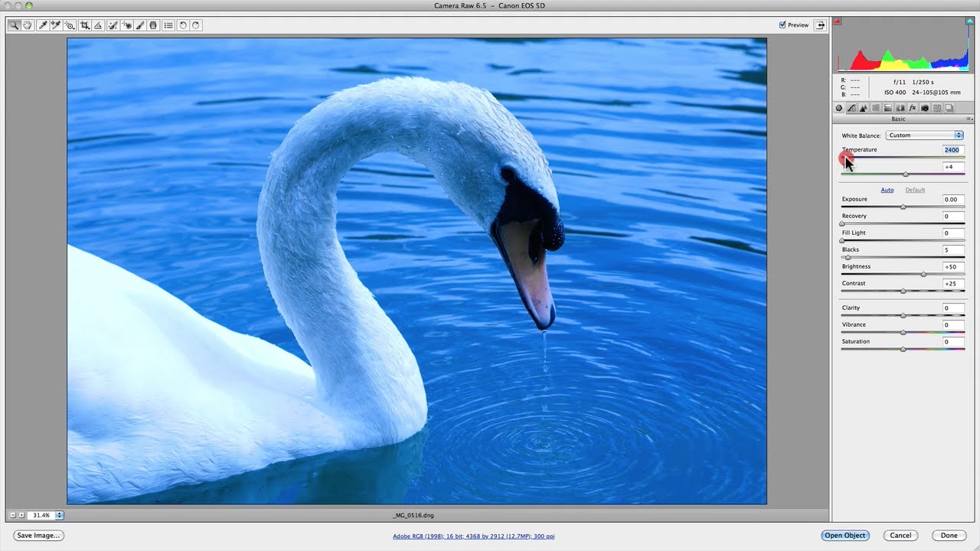This screenshot has height=551, width=980.
Task: Click the Open Object button
Action: tap(845, 536)
